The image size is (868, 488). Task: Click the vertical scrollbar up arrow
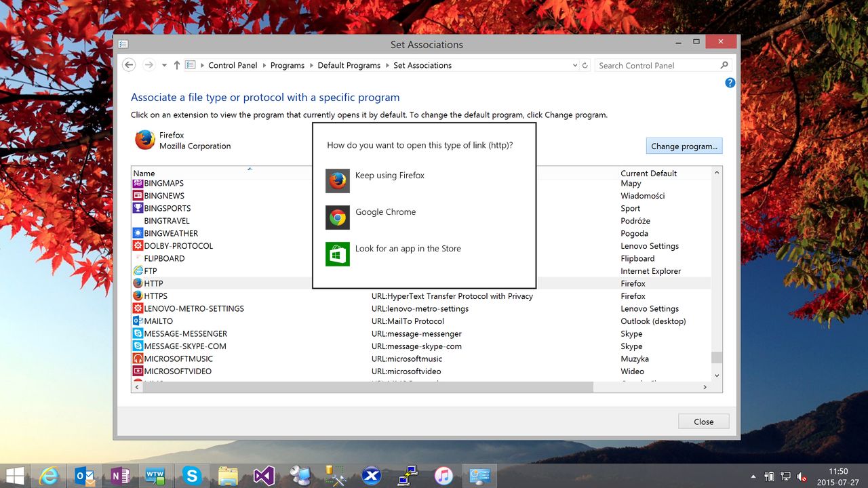tap(717, 173)
